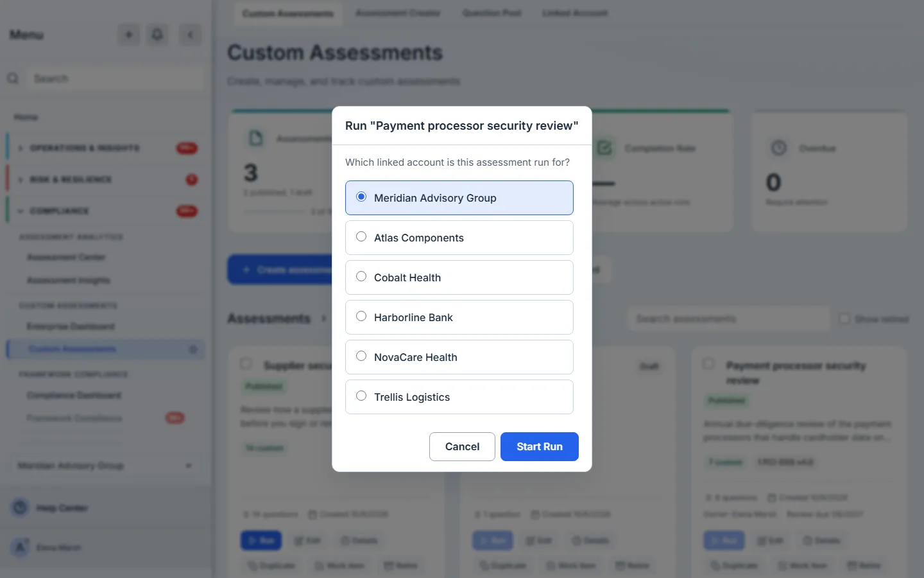Click the clock icon on the Overdue card
This screenshot has width=924, height=578.
(778, 148)
